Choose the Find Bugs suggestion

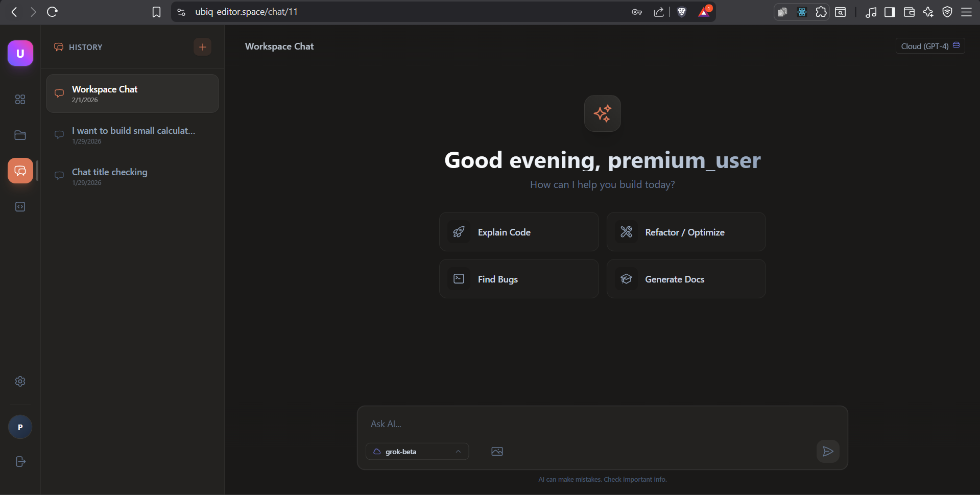coord(519,279)
